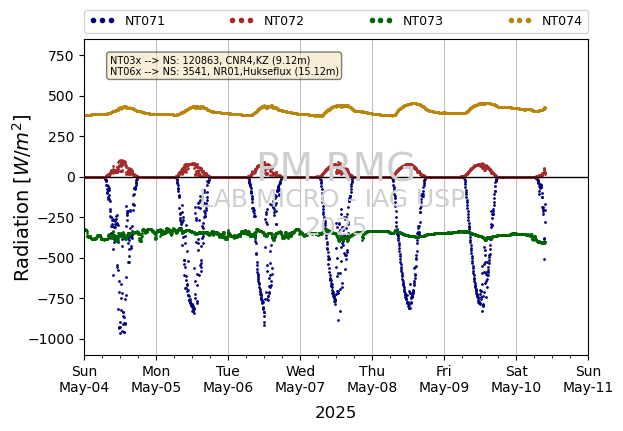Image resolution: width=623 pixels, height=431 pixels.
Task: Click the −750 y-axis tick label
Action: pos(56,299)
